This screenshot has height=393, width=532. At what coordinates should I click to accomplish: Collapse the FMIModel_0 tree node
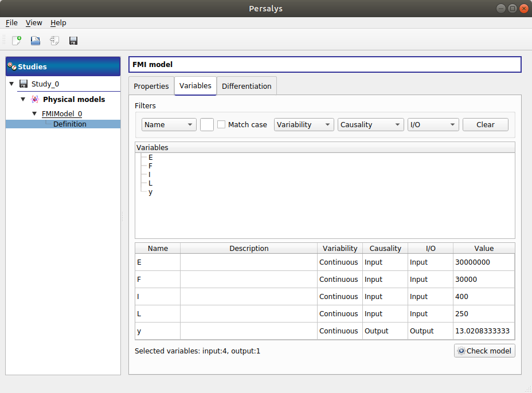tap(34, 113)
